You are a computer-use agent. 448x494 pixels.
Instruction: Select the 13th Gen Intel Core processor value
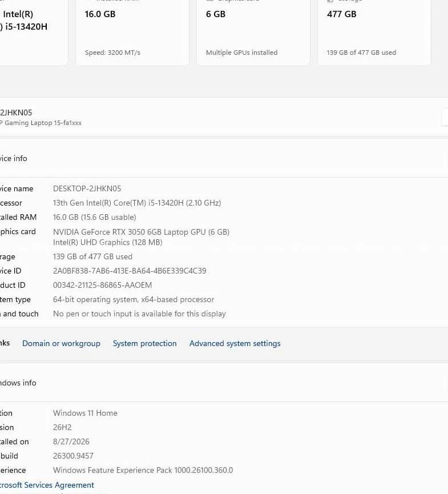137,203
